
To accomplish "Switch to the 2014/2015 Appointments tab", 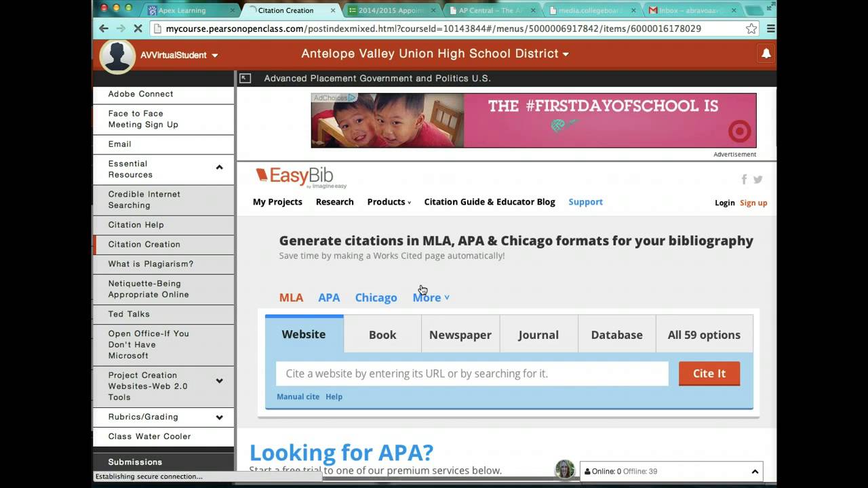I will tap(390, 10).
